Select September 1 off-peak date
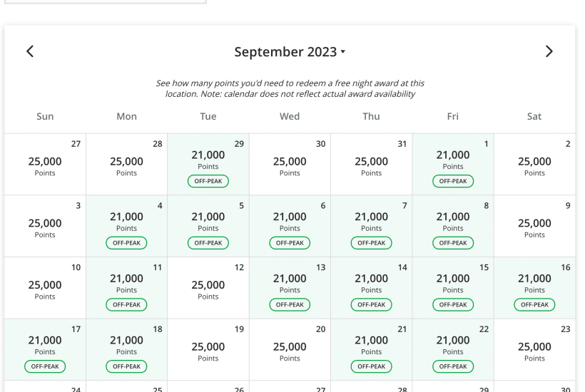Screen dimensions: 585x392 [x=453, y=164]
